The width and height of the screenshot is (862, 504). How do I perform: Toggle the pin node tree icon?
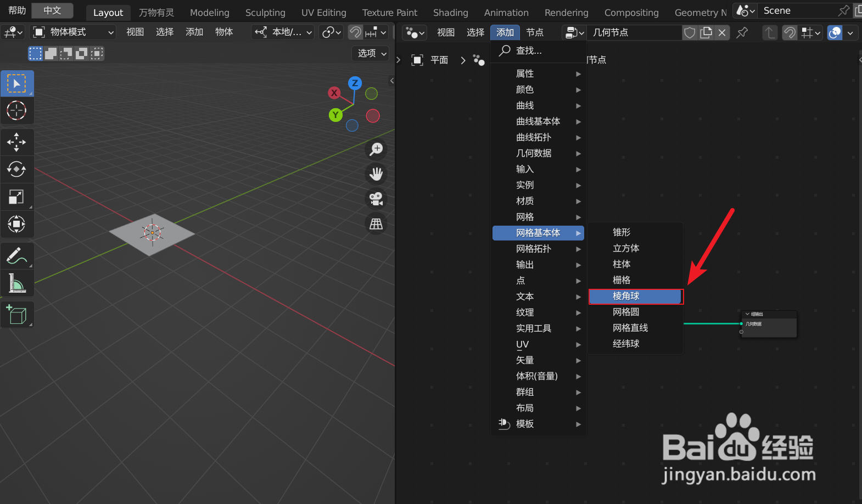[742, 32]
